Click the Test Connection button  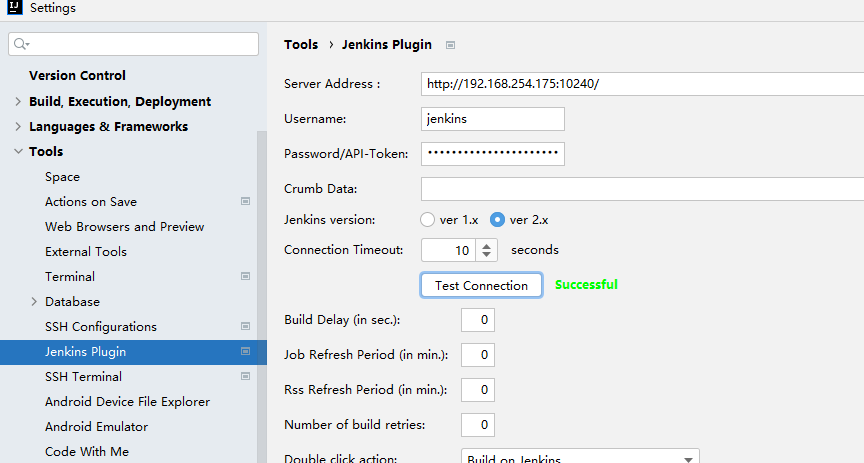(x=481, y=285)
